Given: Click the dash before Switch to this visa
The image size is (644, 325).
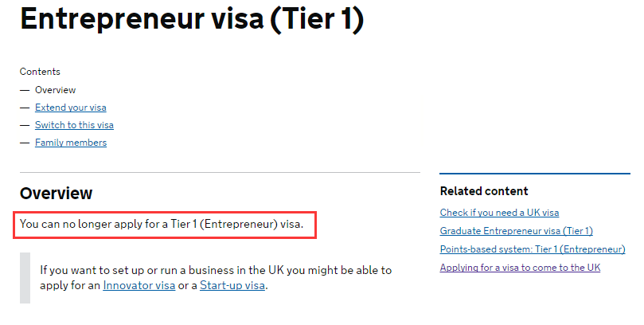Looking at the screenshot, I should [25, 125].
